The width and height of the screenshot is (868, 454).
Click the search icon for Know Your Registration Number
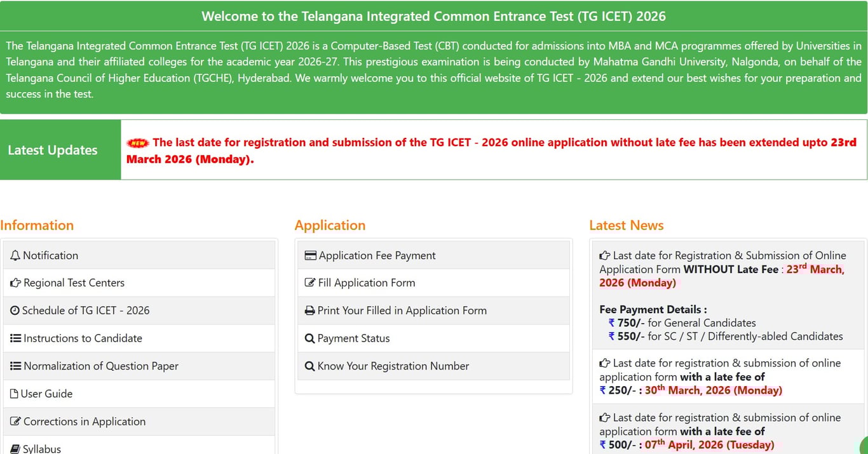pos(310,366)
